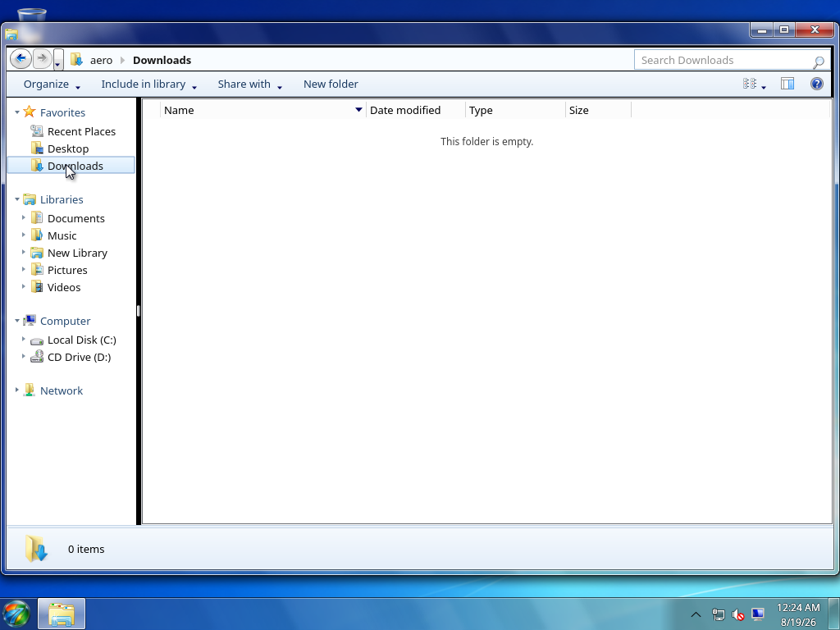Open Help with the question mark icon

816,84
